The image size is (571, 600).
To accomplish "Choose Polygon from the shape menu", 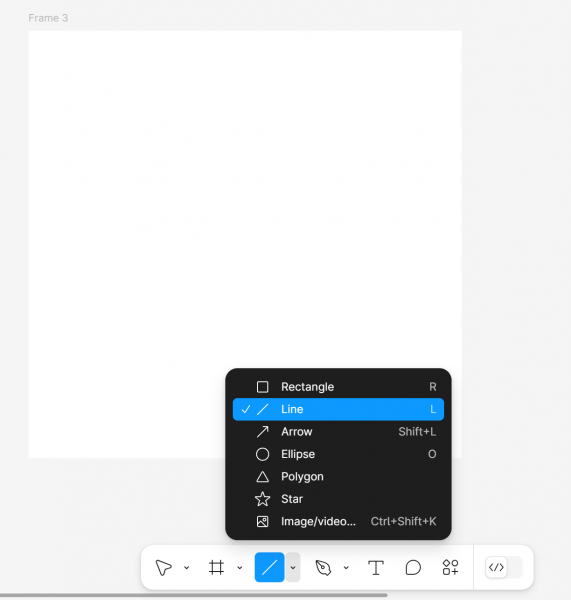I will (x=338, y=476).
